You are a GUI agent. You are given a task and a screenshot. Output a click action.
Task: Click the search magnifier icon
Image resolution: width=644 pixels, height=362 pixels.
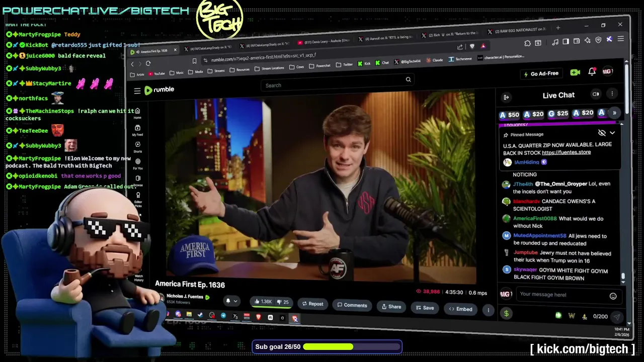point(408,79)
